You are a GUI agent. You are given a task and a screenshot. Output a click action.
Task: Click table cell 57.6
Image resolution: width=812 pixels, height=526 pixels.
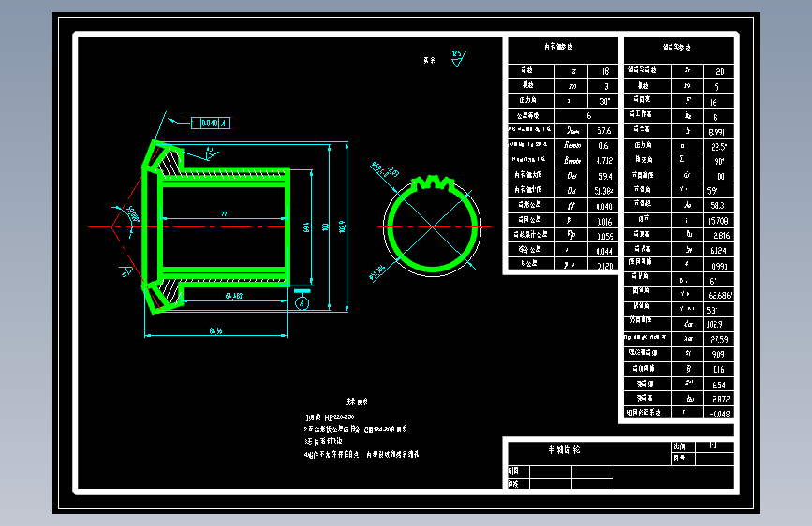point(604,131)
